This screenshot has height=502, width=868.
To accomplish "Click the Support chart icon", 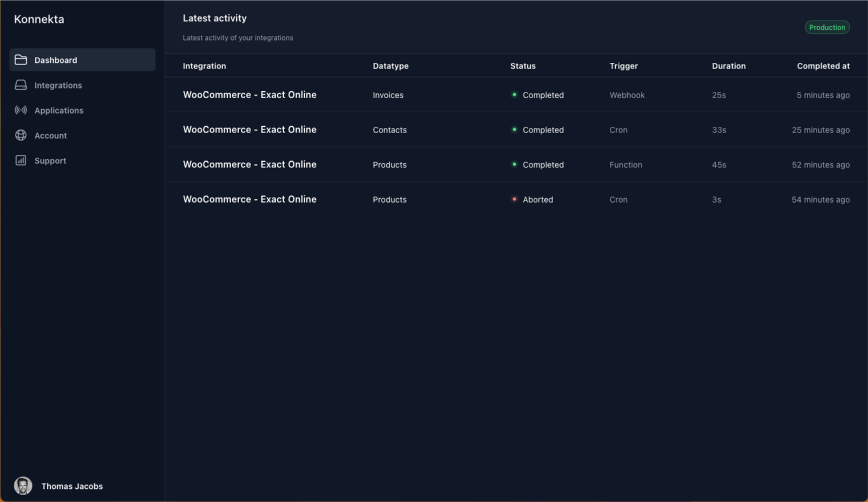I will click(x=21, y=160).
